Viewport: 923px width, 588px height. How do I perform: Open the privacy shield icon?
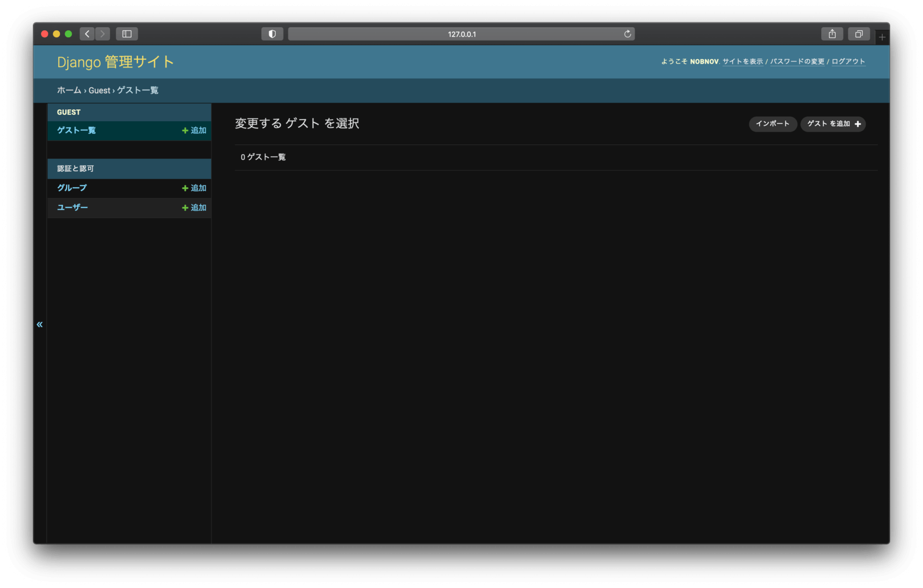272,34
